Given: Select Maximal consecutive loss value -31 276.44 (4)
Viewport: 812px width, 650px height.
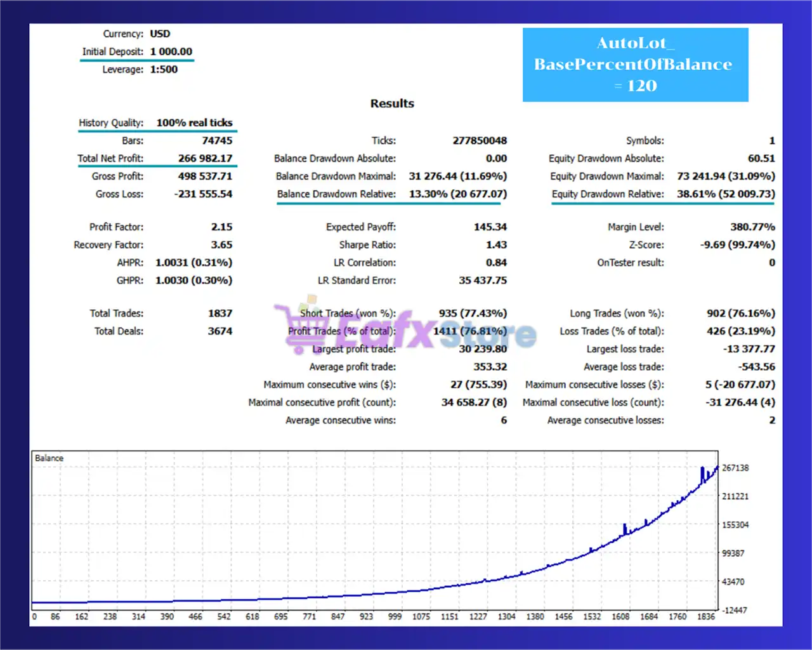Looking at the screenshot, I should coord(740,402).
